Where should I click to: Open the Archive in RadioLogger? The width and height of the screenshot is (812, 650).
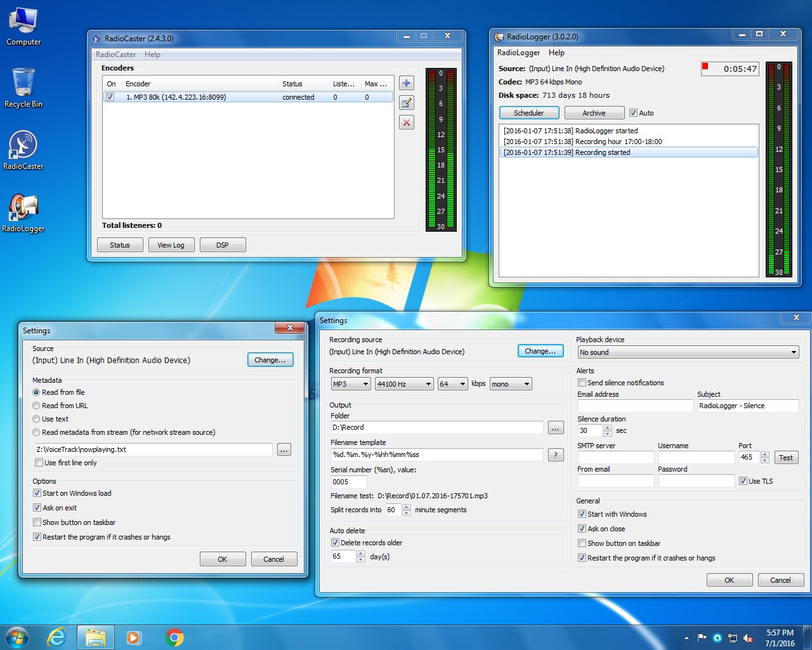(x=594, y=113)
